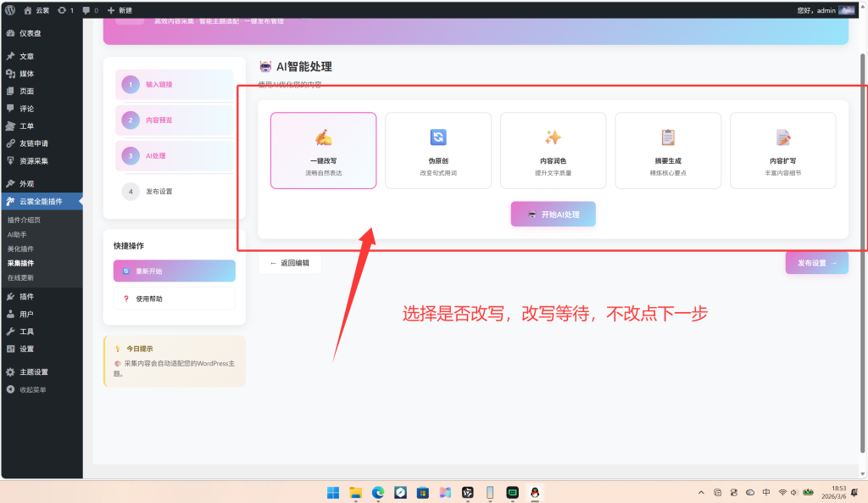The image size is (868, 503).
Task: Open the volume speaker tray icon
Action: [x=793, y=493]
